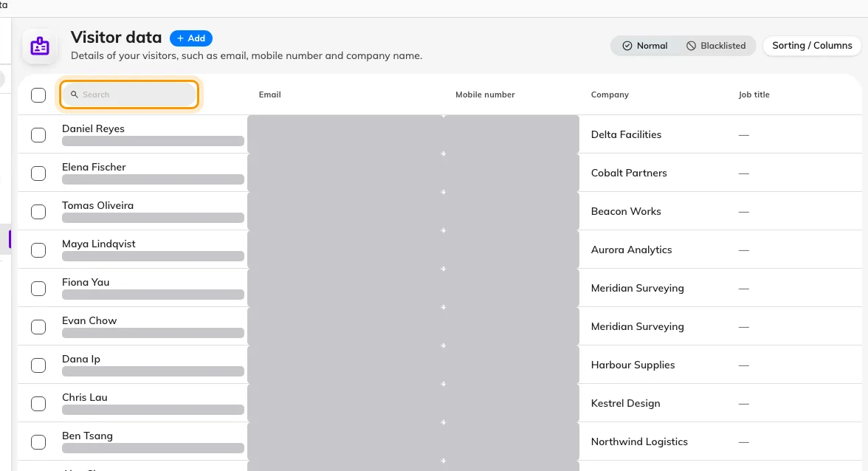Click Meridian Surveying in Evan Chow's row
The width and height of the screenshot is (868, 471).
[x=637, y=326]
